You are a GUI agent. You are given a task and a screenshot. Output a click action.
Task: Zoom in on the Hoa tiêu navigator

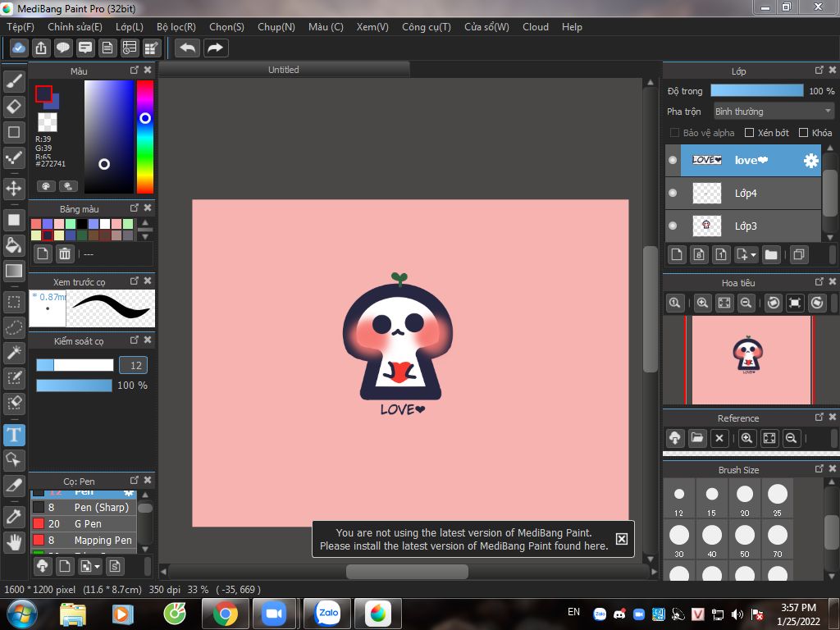pyautogui.click(x=702, y=303)
